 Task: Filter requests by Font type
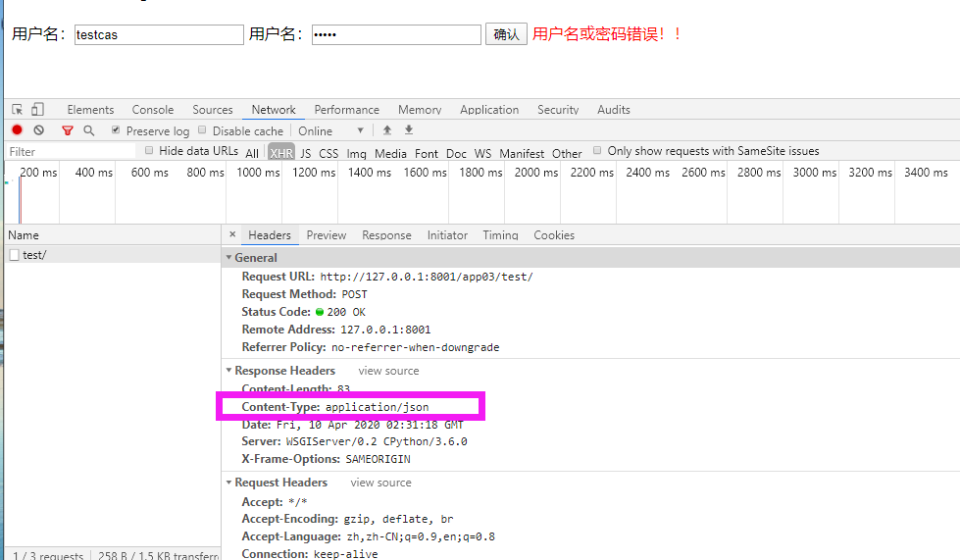pyautogui.click(x=427, y=153)
